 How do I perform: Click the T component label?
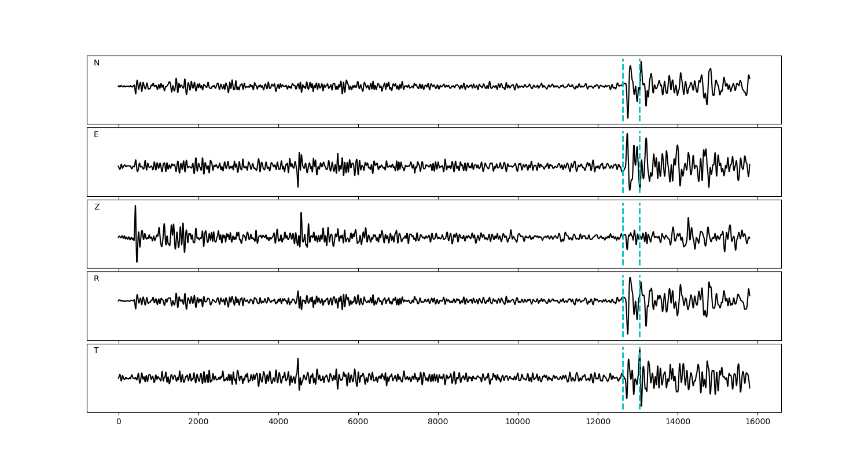point(96,351)
